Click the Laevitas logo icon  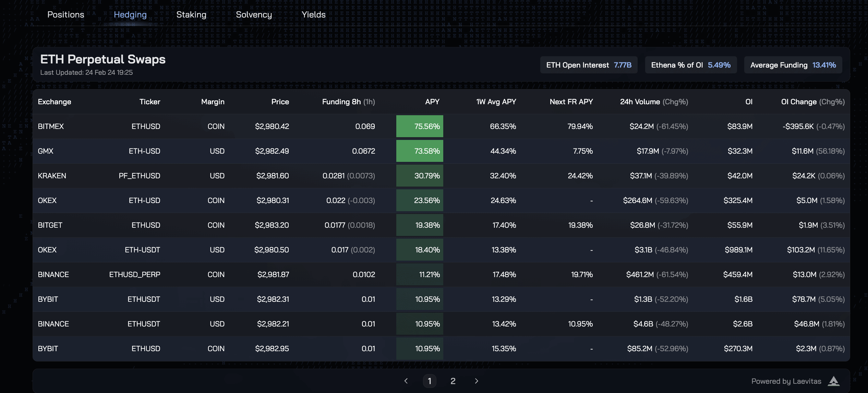tap(833, 381)
